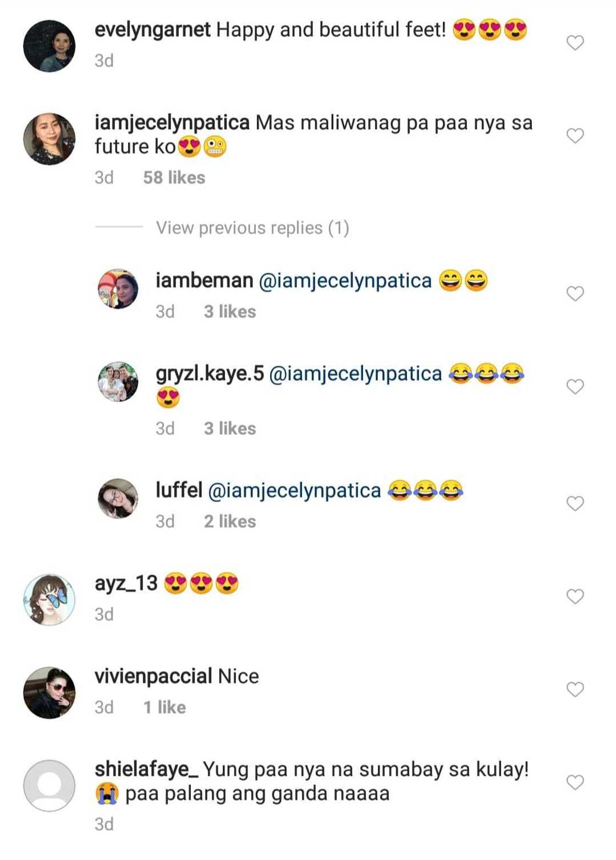The width and height of the screenshot is (616, 860).
Task: Expand "View previous replies (1)"
Action: 252,228
